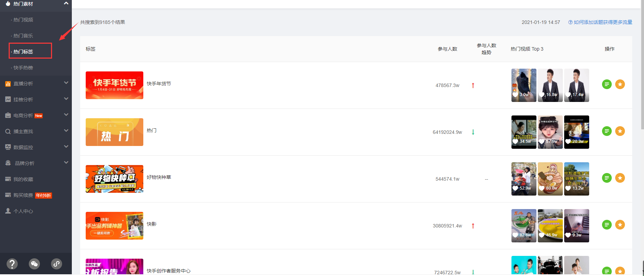Click the page vertical scrollbar
Screen dimensions: 644x276
[642, 64]
